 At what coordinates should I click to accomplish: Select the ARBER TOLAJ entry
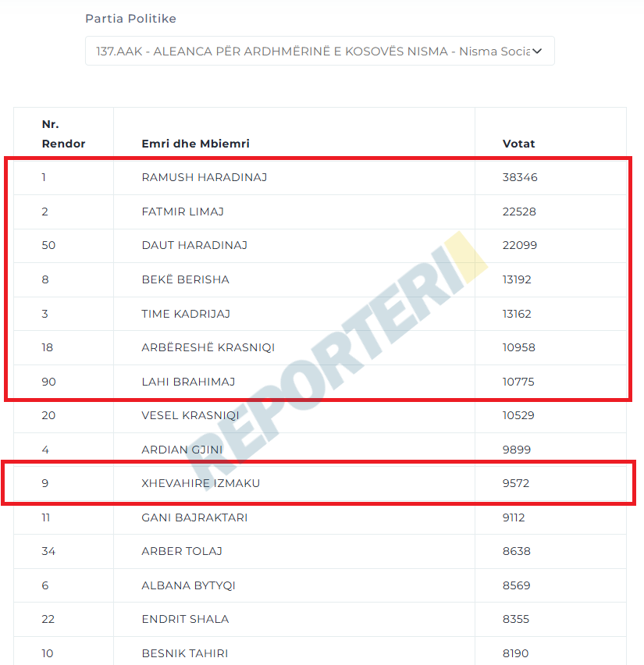click(182, 551)
